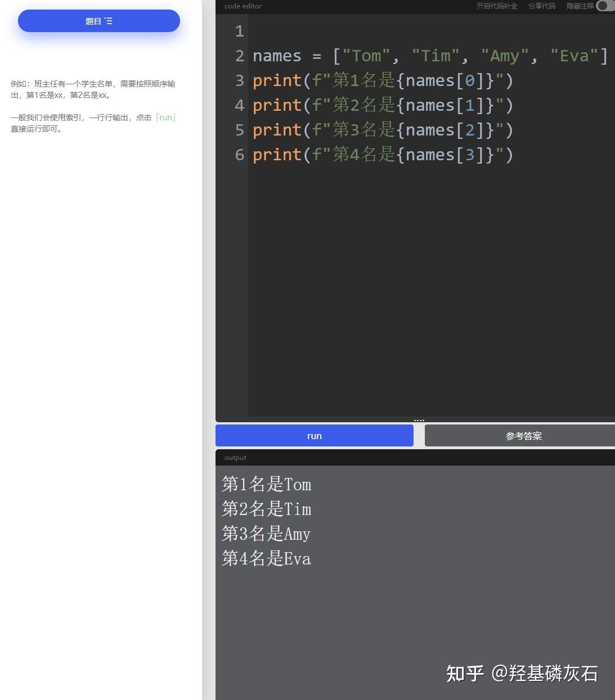615x700 pixels.
Task: Click 分享代码 to share the code
Action: [541, 6]
